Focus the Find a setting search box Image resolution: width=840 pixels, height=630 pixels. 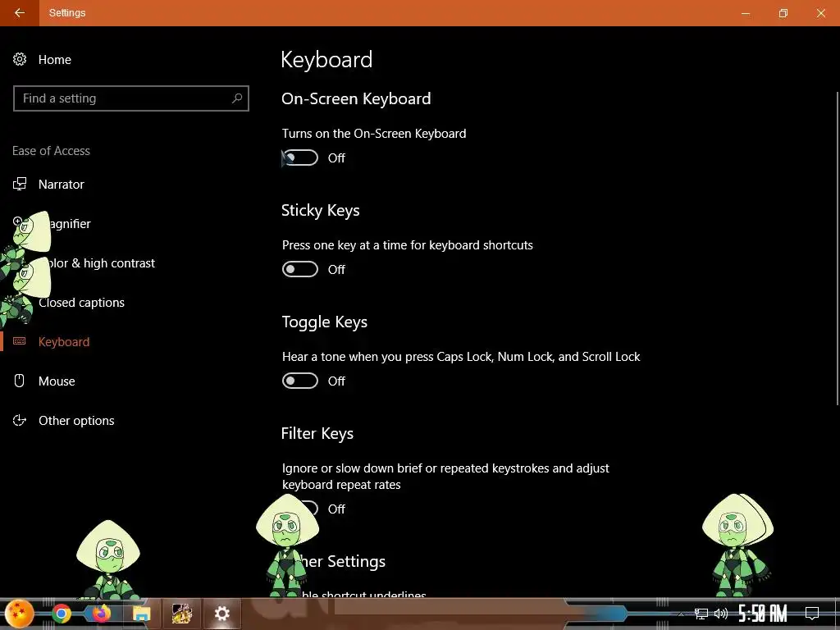point(130,98)
